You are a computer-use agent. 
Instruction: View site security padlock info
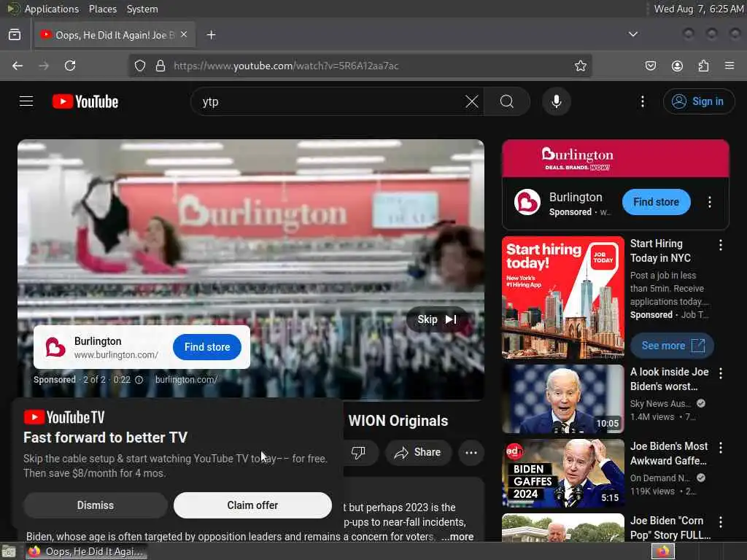click(x=160, y=66)
